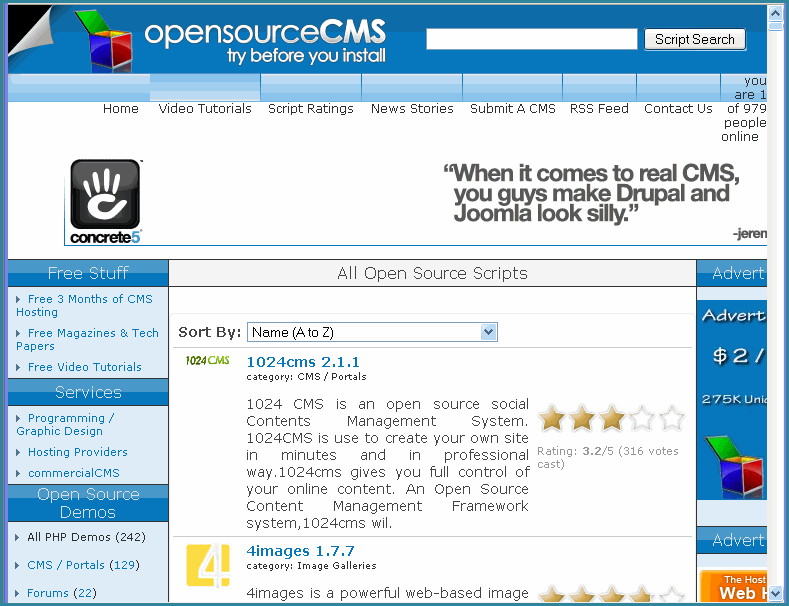The height and width of the screenshot is (606, 789).
Task: Click the 'Rating: 3.2/5' vote text
Action: pyautogui.click(x=608, y=458)
